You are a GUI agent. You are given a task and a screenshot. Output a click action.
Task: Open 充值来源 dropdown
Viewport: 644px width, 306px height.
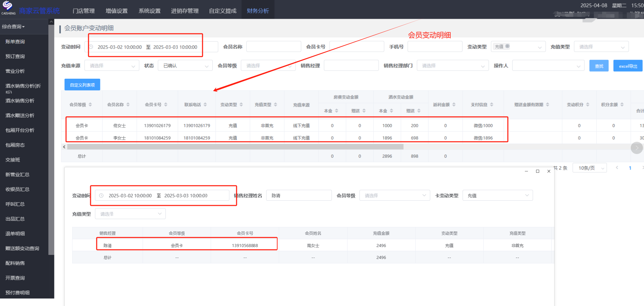pos(112,65)
